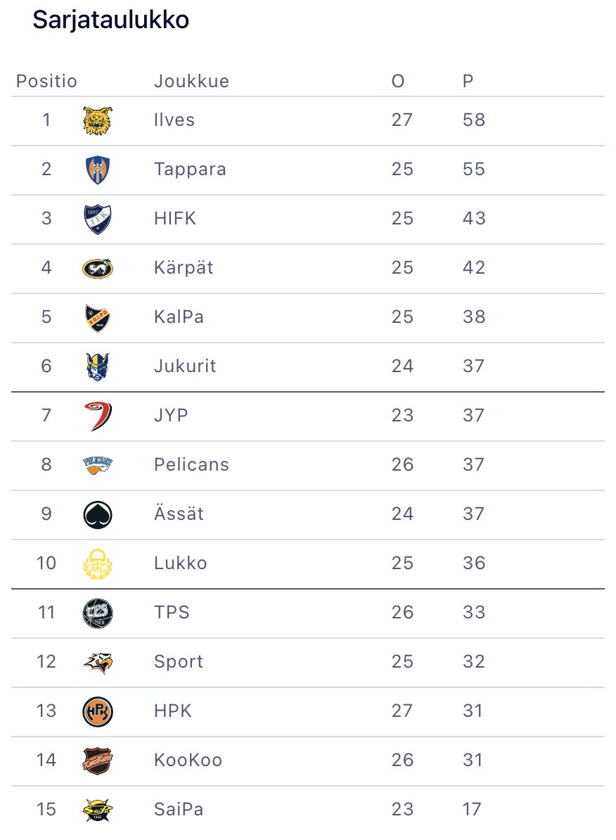The width and height of the screenshot is (616, 840).
Task: Click the Ässät black spade logo
Action: pyautogui.click(x=97, y=514)
